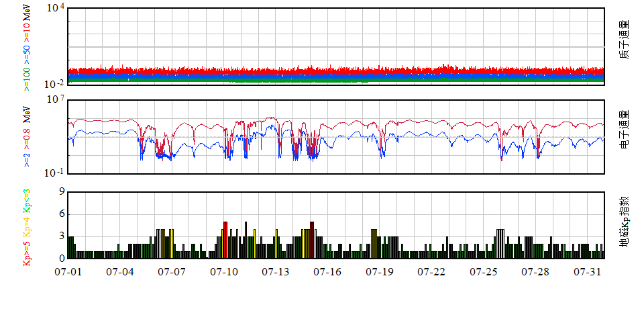This screenshot has width=644, height=317.
Task: Click the MeV unit on electron flux axis
Action: tap(27, 115)
